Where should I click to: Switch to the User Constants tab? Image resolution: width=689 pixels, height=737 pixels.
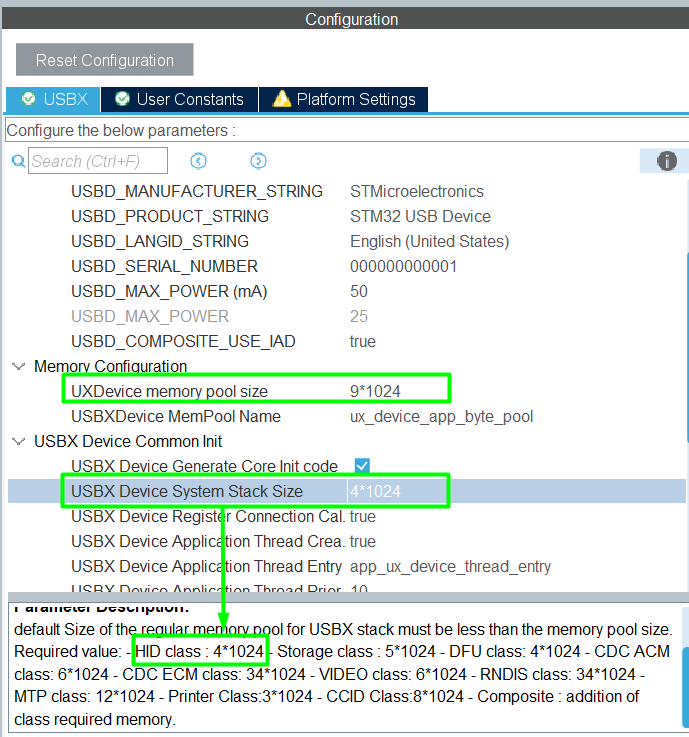[x=180, y=99]
